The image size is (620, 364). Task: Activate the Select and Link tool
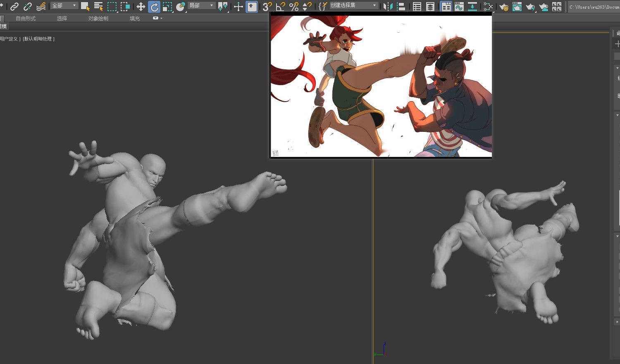pos(14,6)
